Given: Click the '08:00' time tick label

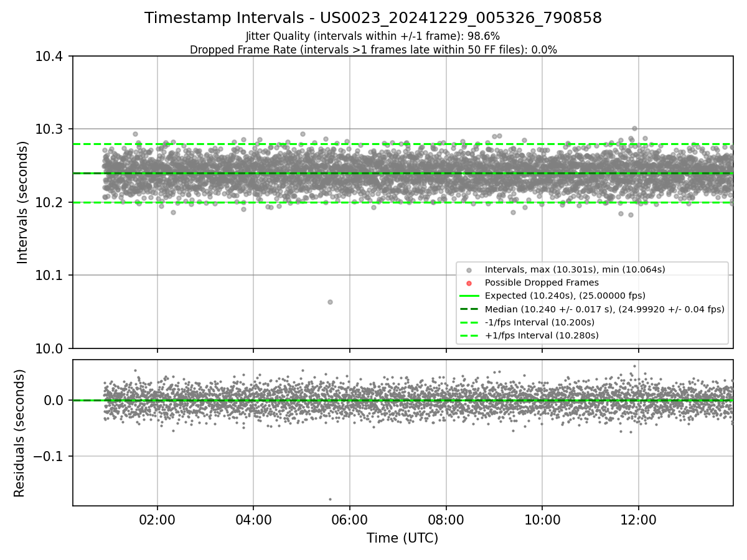Looking at the screenshot, I should [x=446, y=520].
